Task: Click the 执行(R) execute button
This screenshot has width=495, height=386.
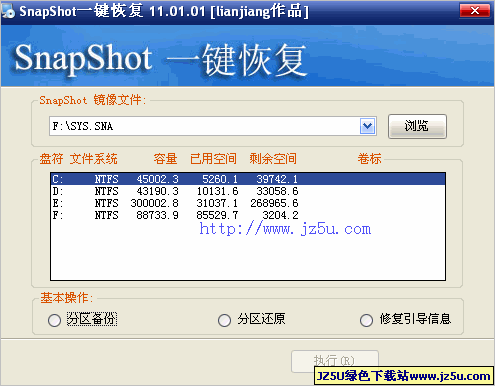Action: 335,361
